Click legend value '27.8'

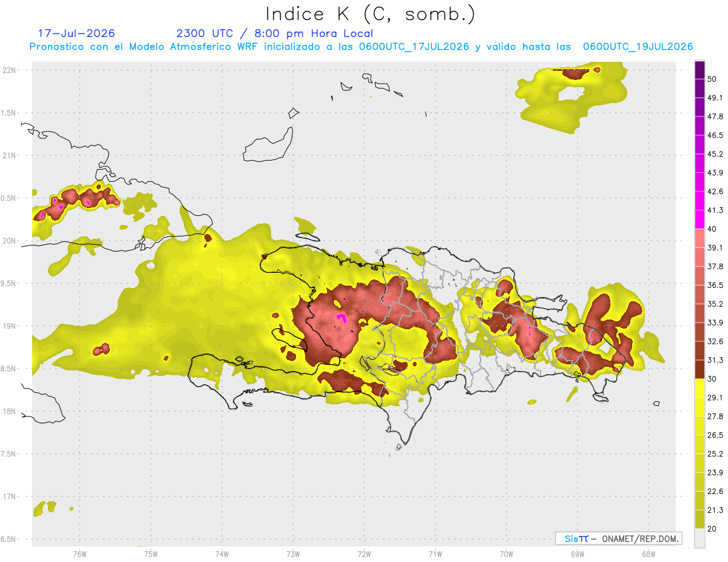715,416
